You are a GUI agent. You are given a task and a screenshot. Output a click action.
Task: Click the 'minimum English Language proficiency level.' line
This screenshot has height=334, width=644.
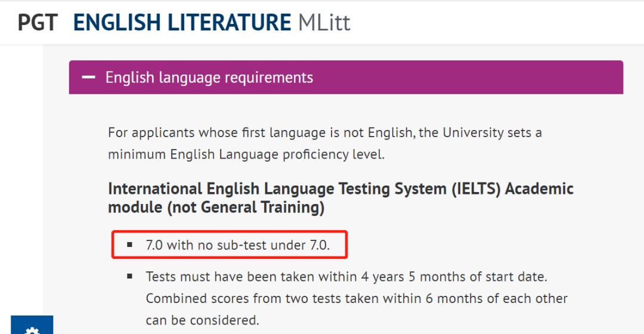click(x=246, y=154)
